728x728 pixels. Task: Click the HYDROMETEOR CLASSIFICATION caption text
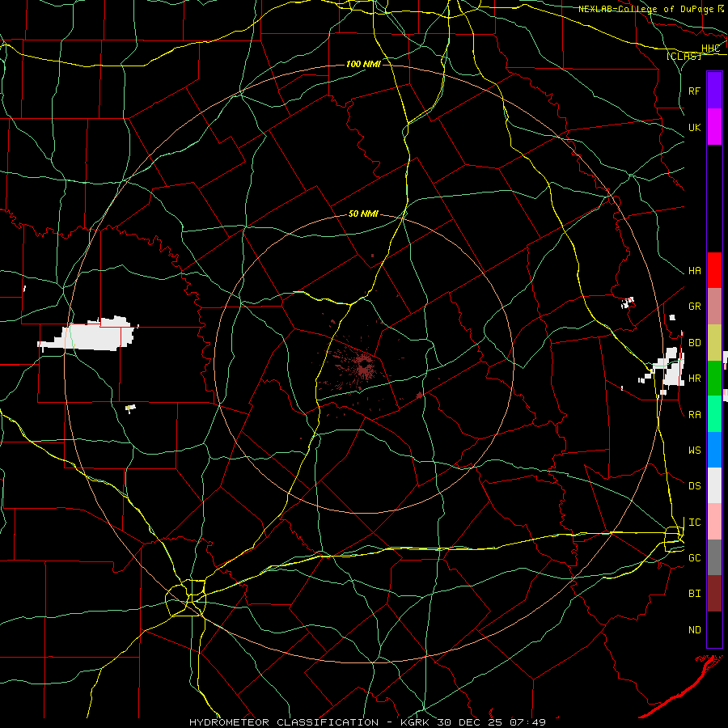[x=284, y=722]
